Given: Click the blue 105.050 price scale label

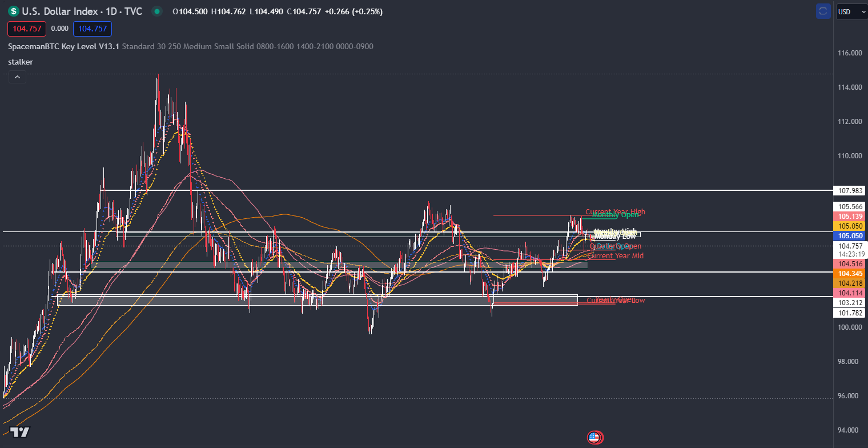Looking at the screenshot, I should coord(849,236).
